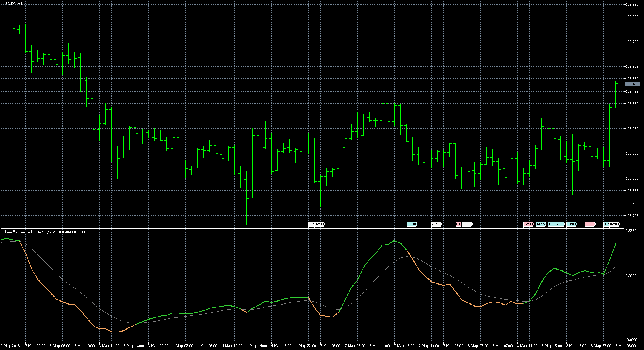Image resolution: width=644 pixels, height=350 pixels.
Task: Click the 0.5930 MACD scale maximum label
Action: (631, 231)
